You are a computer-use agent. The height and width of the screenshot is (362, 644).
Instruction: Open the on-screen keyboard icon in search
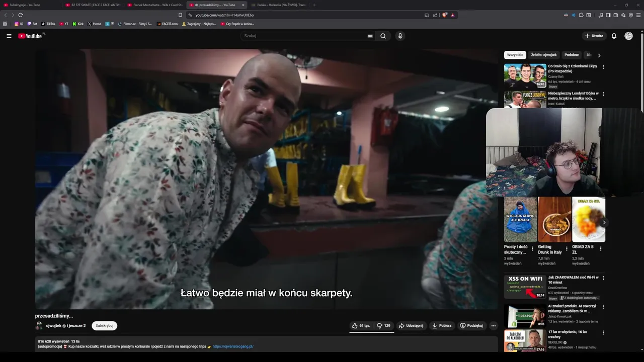pos(370,36)
